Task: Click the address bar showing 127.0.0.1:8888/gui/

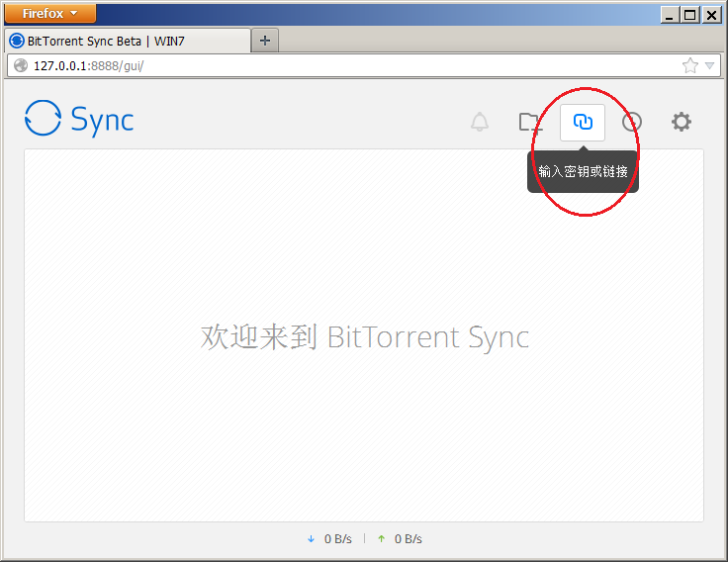Action: pyautogui.click(x=346, y=66)
